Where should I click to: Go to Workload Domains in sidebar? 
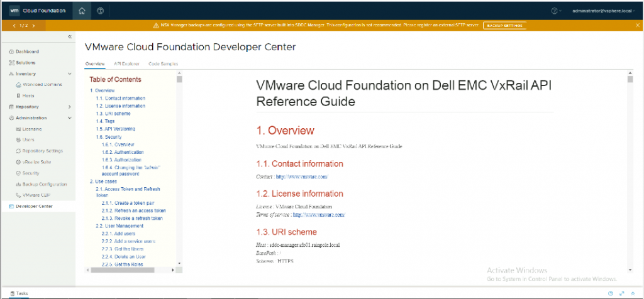point(43,84)
